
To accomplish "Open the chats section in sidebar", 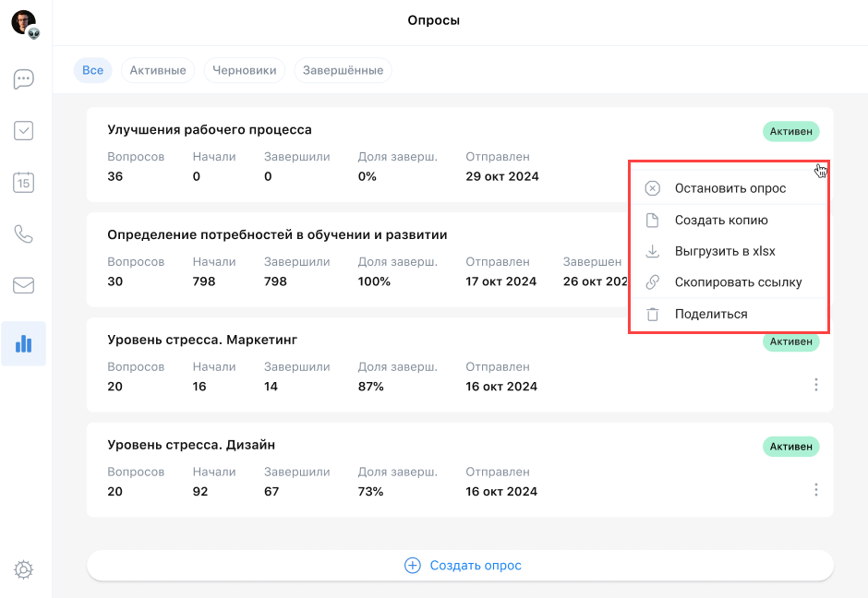I will [x=24, y=79].
